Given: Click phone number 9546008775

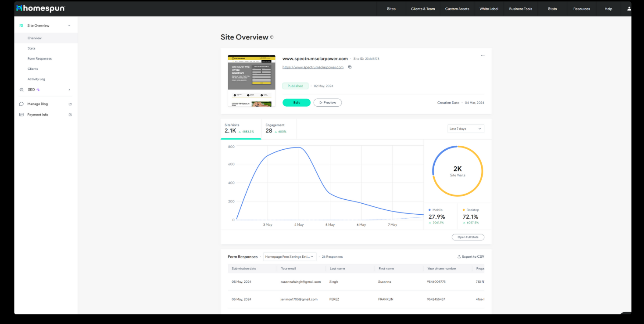Looking at the screenshot, I should [436, 282].
